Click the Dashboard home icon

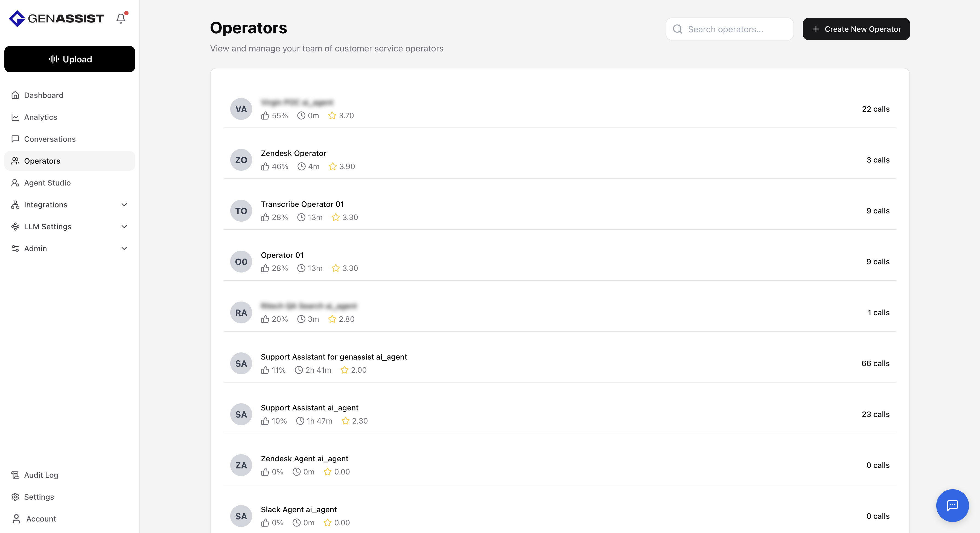point(15,95)
